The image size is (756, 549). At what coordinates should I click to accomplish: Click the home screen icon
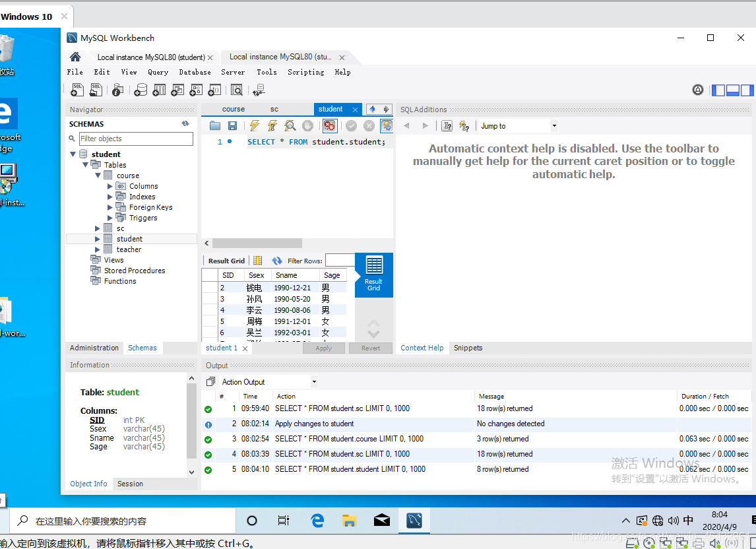(x=75, y=57)
